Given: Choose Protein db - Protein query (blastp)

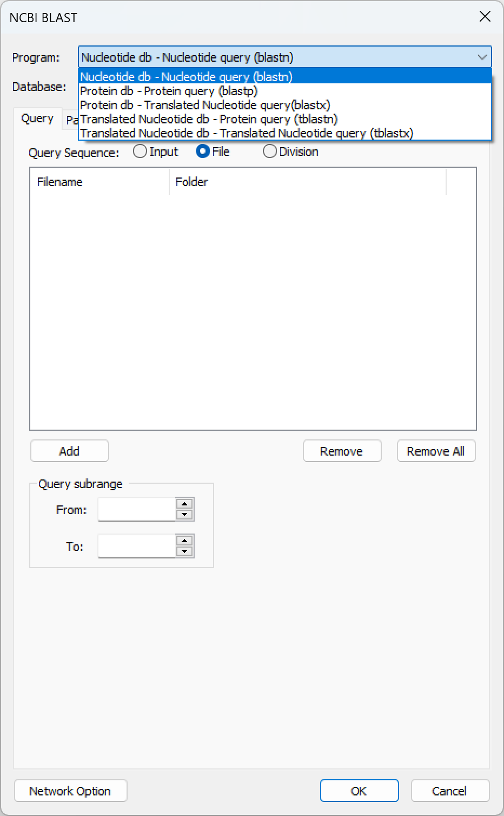Looking at the screenshot, I should [x=285, y=91].
